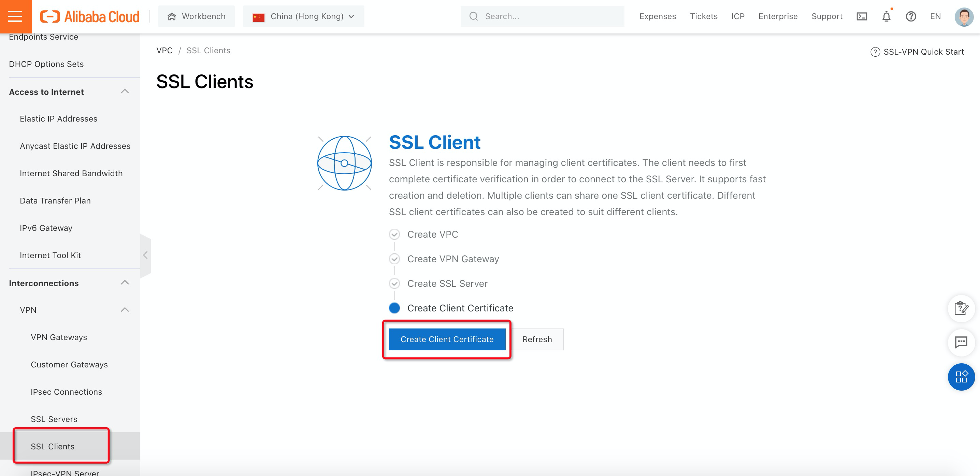Click the Create SSL Server step checkmark
The width and height of the screenshot is (980, 476).
coord(394,283)
